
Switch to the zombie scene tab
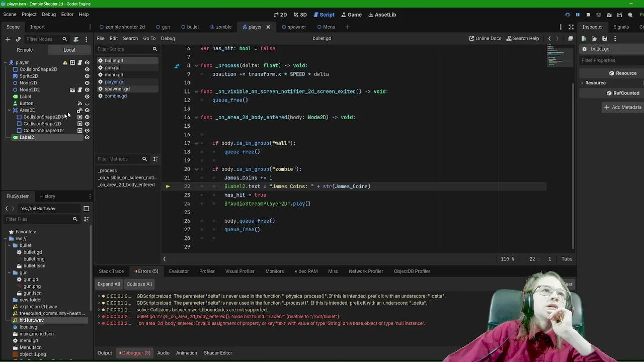pyautogui.click(x=220, y=27)
